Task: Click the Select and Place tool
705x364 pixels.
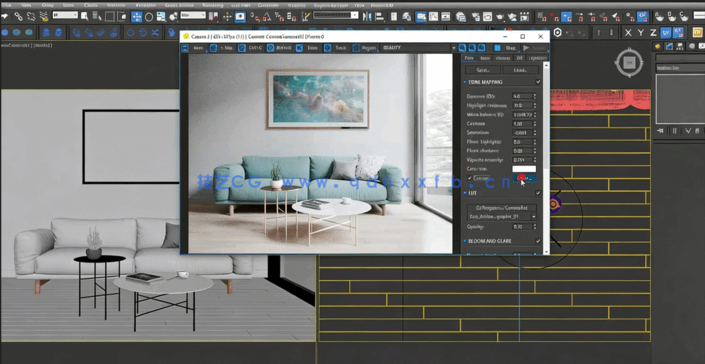Action: coord(173,17)
